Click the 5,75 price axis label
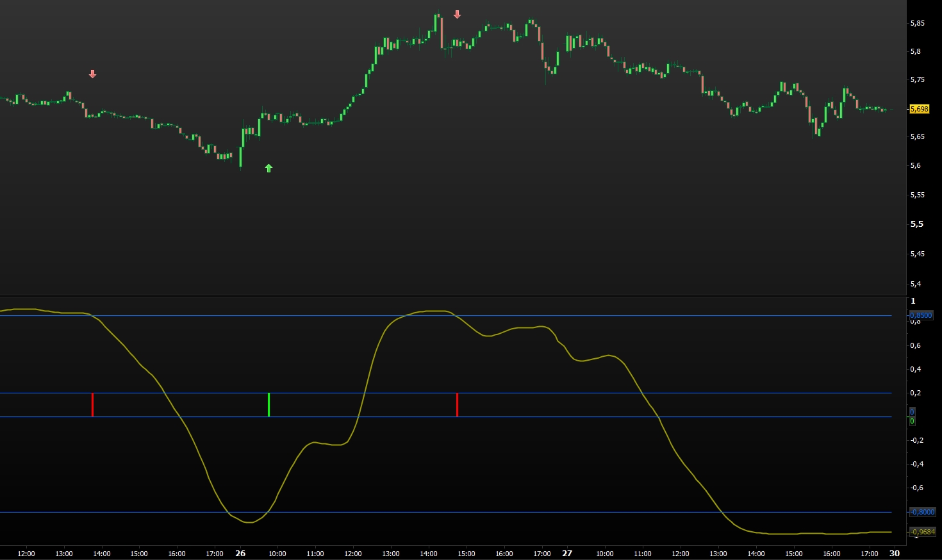The width and height of the screenshot is (942, 560). coord(918,80)
